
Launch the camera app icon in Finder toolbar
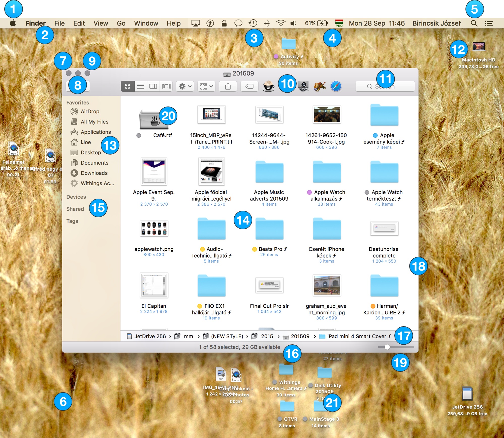point(303,86)
